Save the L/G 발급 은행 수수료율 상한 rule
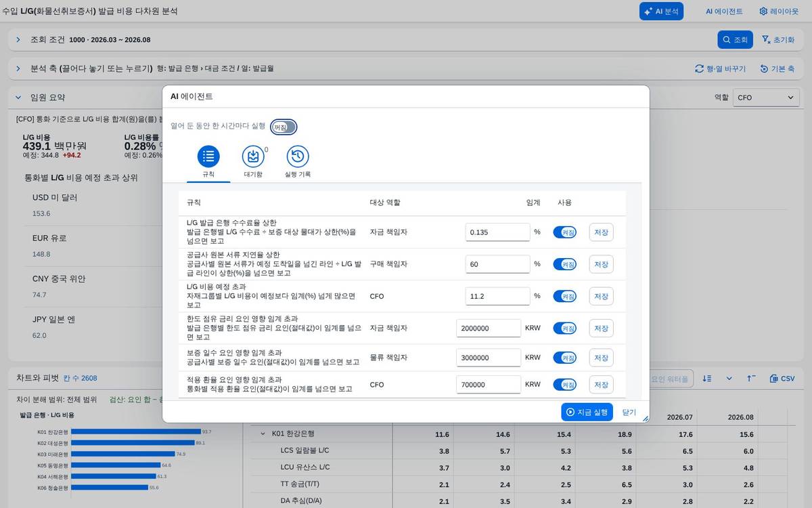This screenshot has height=508, width=812. tap(601, 232)
